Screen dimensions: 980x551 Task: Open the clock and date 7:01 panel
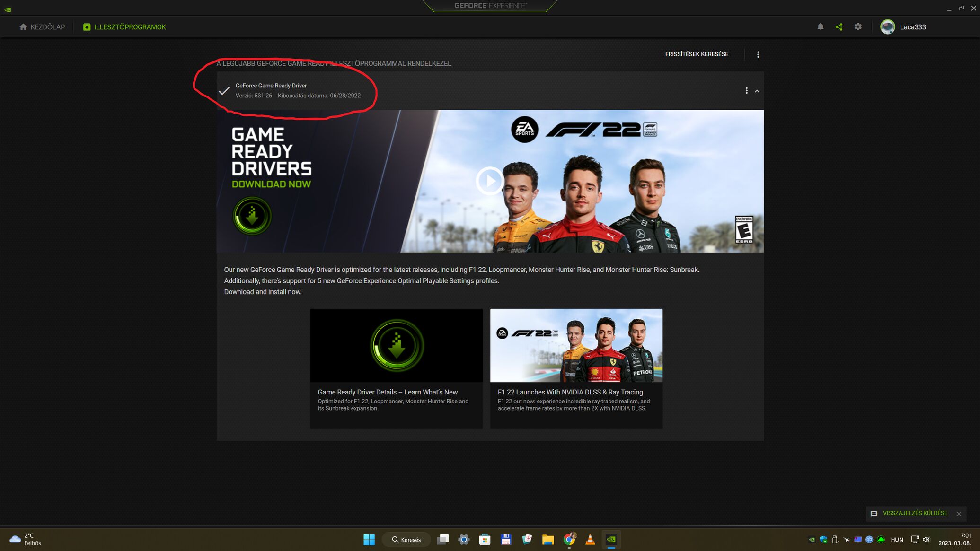(954, 540)
